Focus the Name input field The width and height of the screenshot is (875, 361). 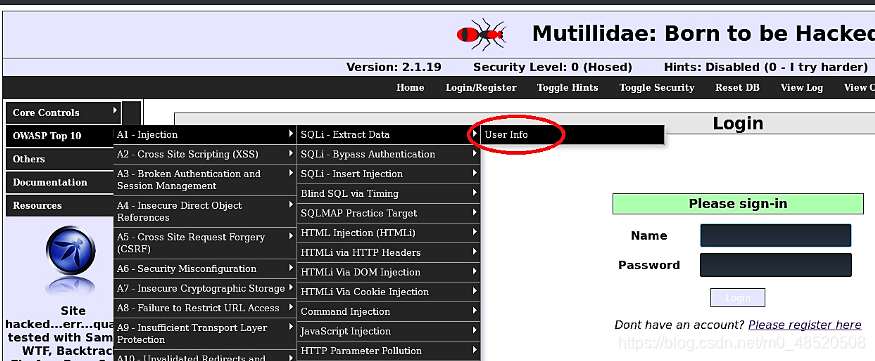[776, 235]
